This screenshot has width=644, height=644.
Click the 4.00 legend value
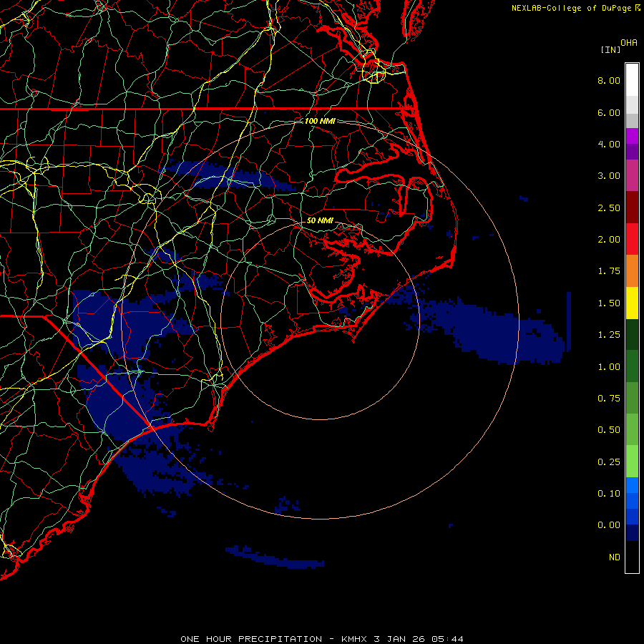(609, 144)
